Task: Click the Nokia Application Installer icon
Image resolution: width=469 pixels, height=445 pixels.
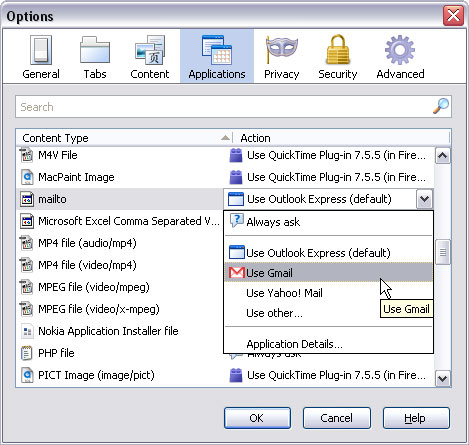Action: tap(27, 331)
